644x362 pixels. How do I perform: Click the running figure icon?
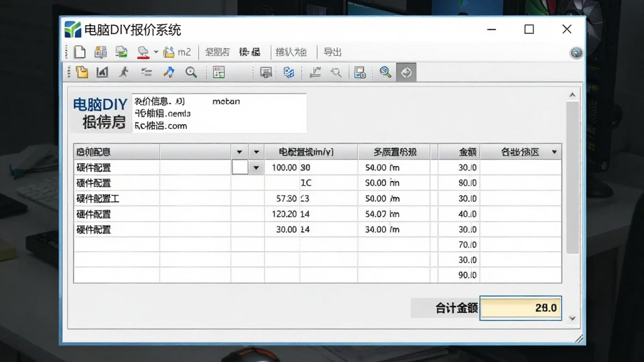[x=124, y=72]
